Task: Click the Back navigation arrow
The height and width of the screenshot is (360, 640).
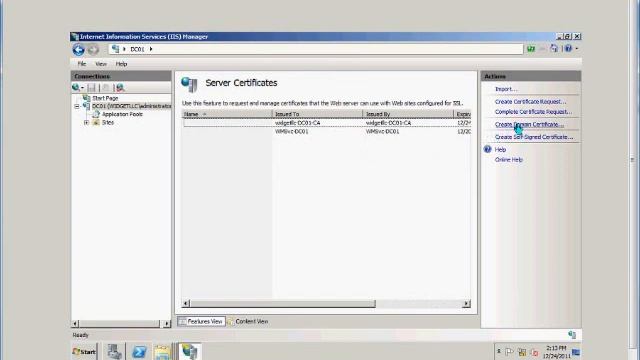Action: click(x=78, y=49)
